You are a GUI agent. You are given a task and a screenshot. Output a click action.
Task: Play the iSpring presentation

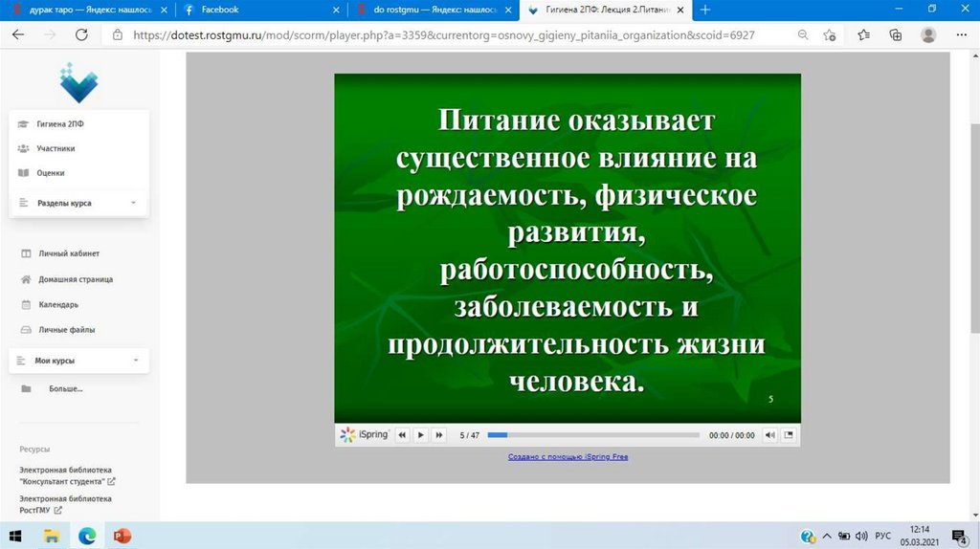coord(420,435)
